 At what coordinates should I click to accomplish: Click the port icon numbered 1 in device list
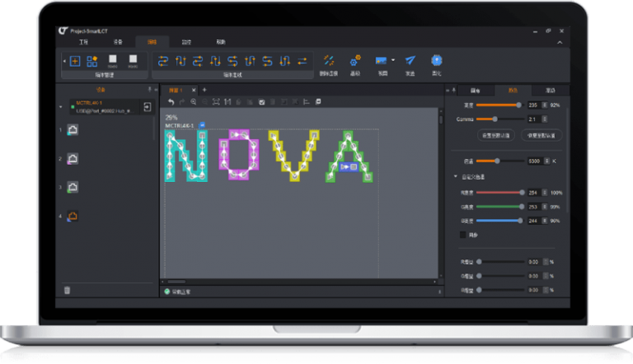pos(73,129)
